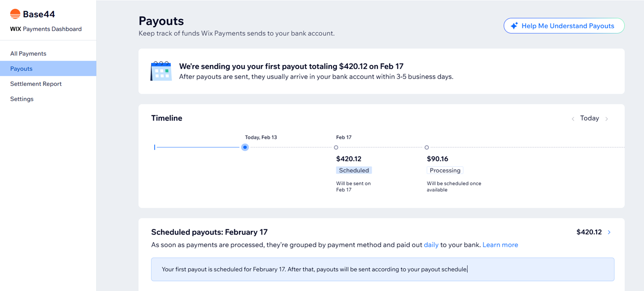The image size is (644, 291).
Task: Click the processing payout circle on the timeline
Action: 427,147
